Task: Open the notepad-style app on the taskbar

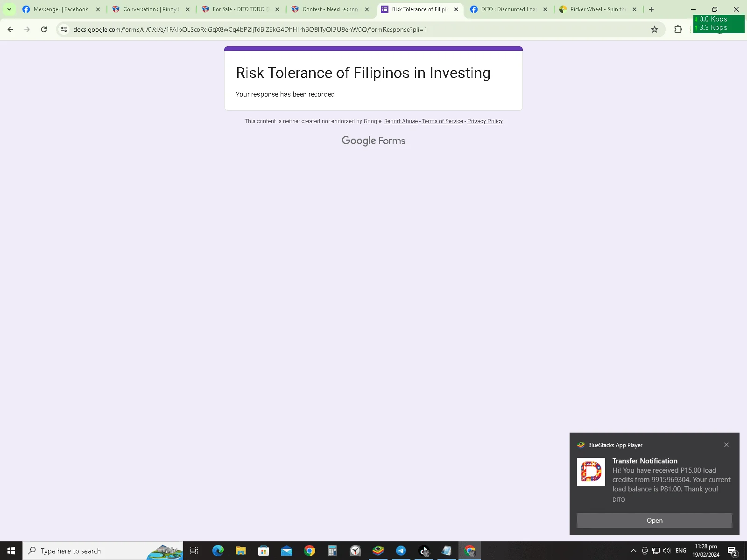Action: coord(447,551)
